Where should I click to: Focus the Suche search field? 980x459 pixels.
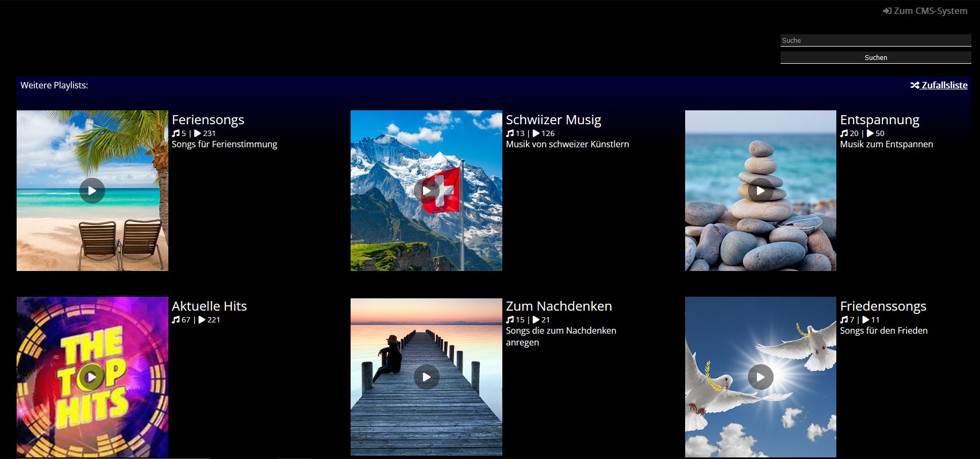(875, 40)
